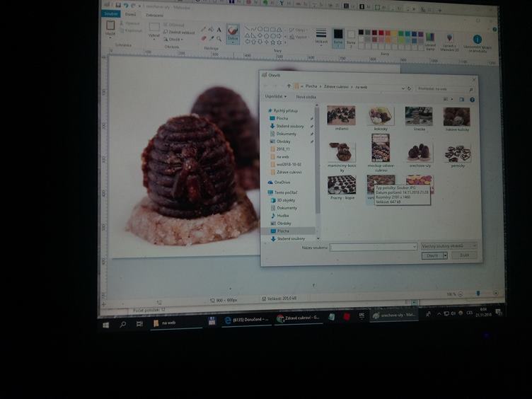Select Tento počítač in the navigation pane
The width and height of the screenshot is (532, 399).
tap(286, 192)
